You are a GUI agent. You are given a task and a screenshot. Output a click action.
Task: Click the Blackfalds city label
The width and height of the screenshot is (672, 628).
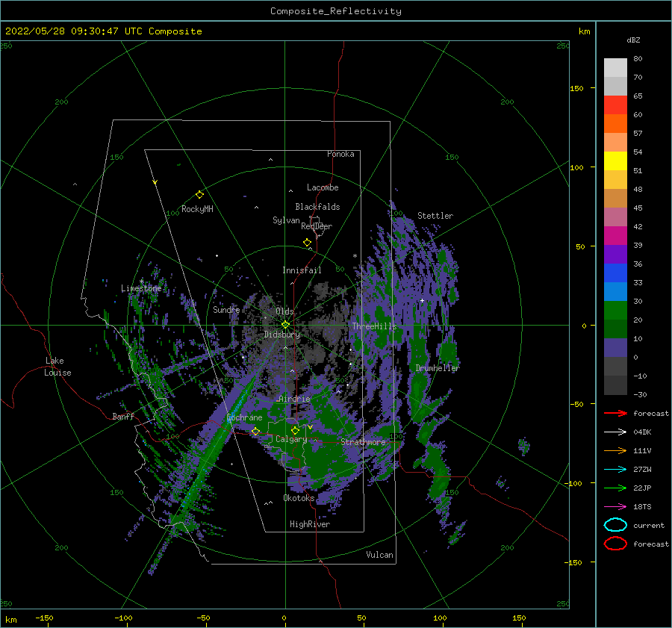point(317,207)
